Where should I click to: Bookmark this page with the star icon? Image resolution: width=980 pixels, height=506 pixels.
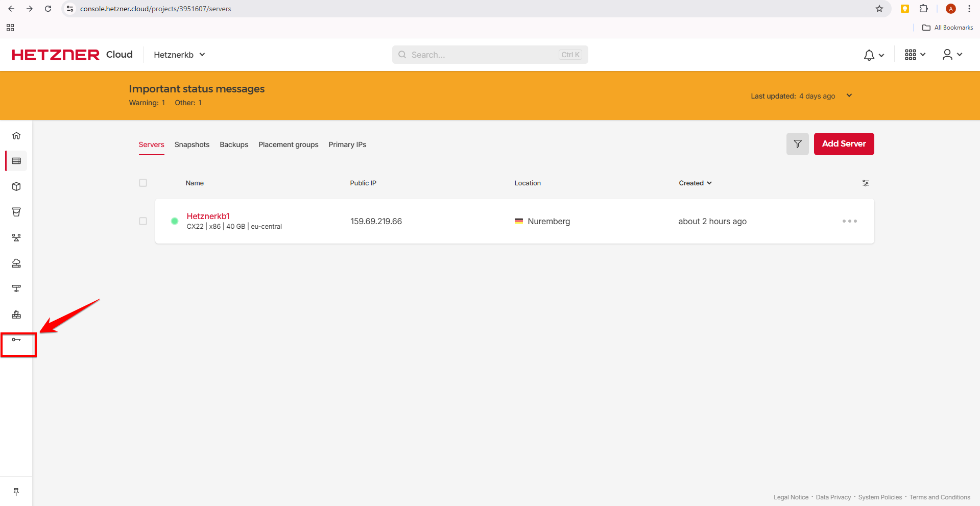[879, 9]
